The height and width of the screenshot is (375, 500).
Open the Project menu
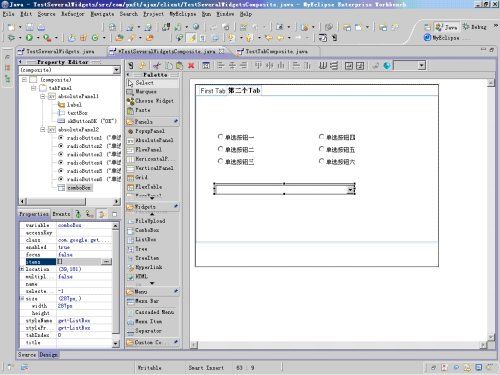[153, 14]
